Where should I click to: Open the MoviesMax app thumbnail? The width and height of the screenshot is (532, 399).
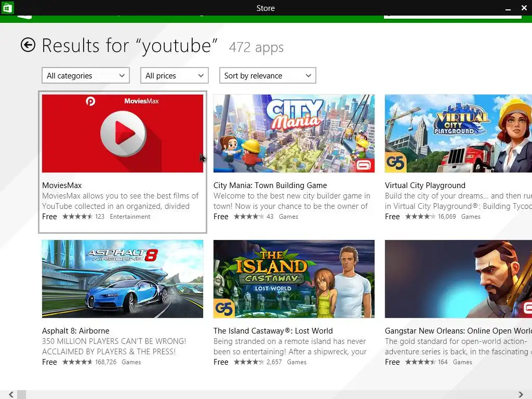click(123, 134)
